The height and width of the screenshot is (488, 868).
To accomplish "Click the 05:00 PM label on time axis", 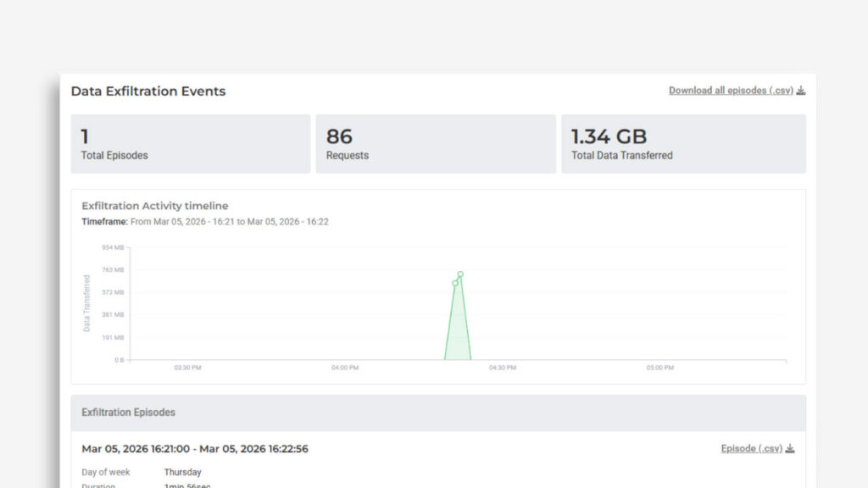I will 659,368.
